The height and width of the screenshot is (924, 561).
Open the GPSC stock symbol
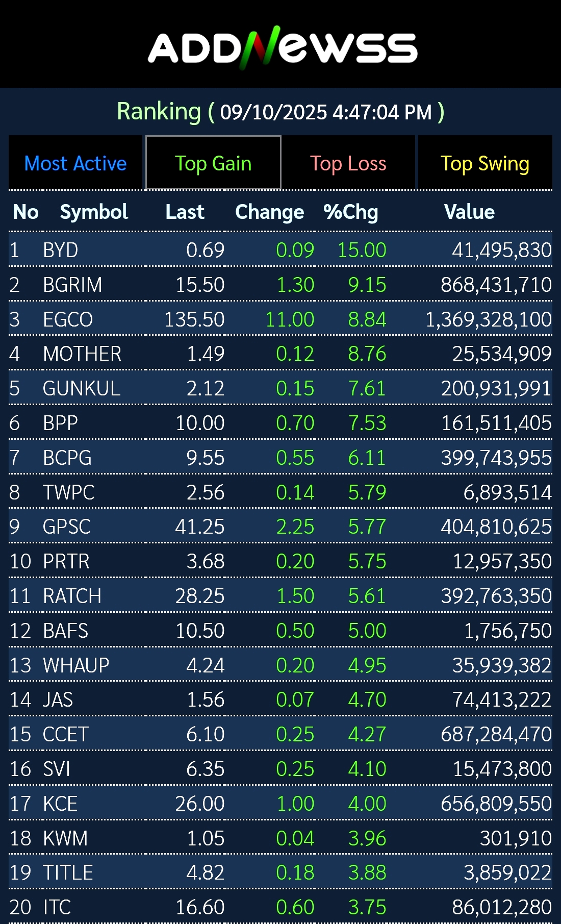67,527
